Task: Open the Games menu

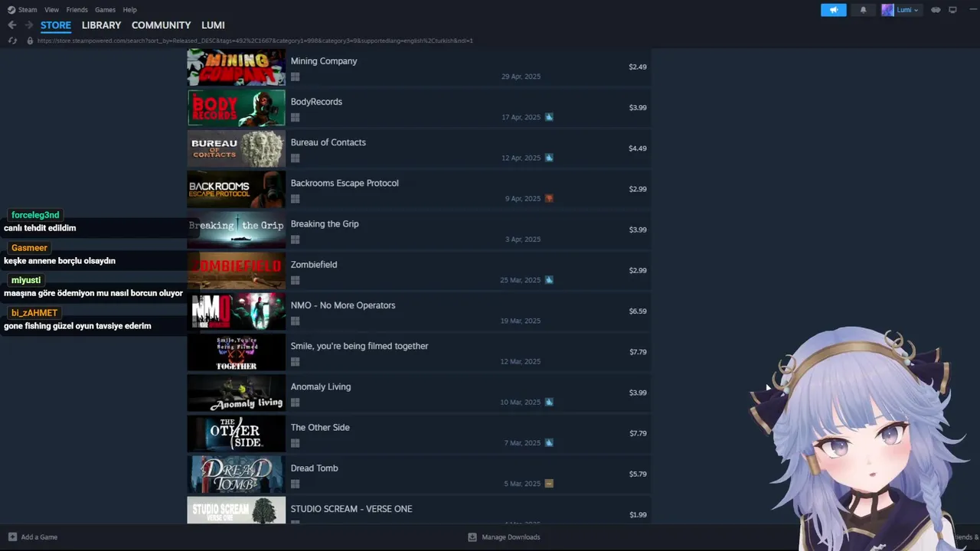Action: coord(105,10)
